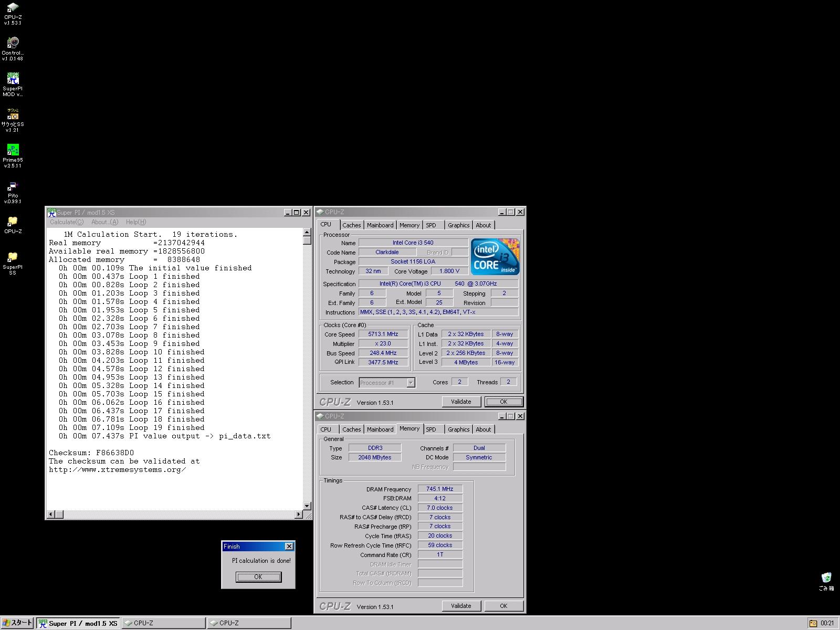Image resolution: width=840 pixels, height=630 pixels.
Task: Click the Cycle Time value 20 clocks
Action: (x=440, y=536)
